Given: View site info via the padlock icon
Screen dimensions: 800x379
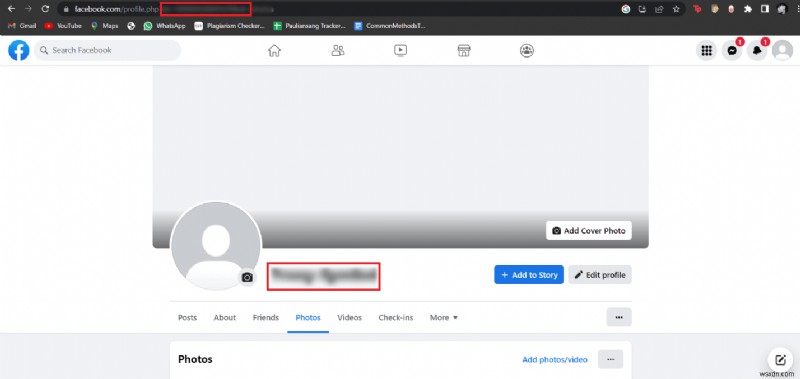Looking at the screenshot, I should coord(66,9).
